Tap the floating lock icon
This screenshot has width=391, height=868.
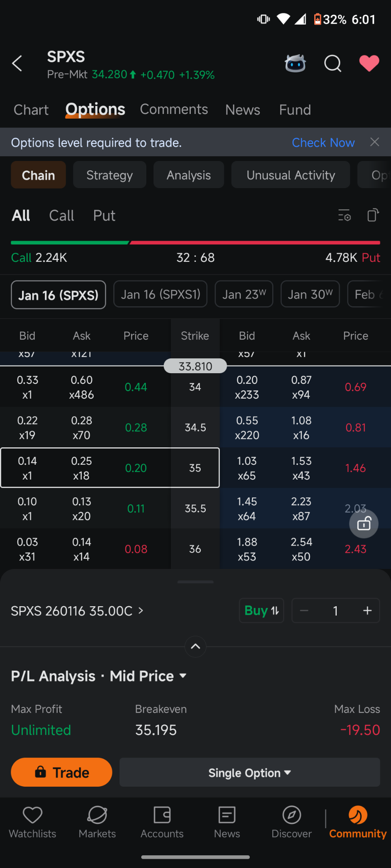pyautogui.click(x=364, y=524)
